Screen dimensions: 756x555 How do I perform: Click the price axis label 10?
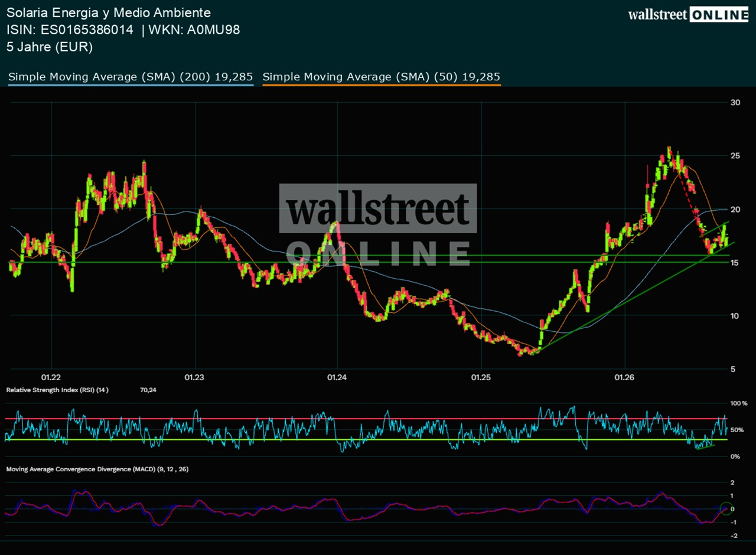click(735, 316)
